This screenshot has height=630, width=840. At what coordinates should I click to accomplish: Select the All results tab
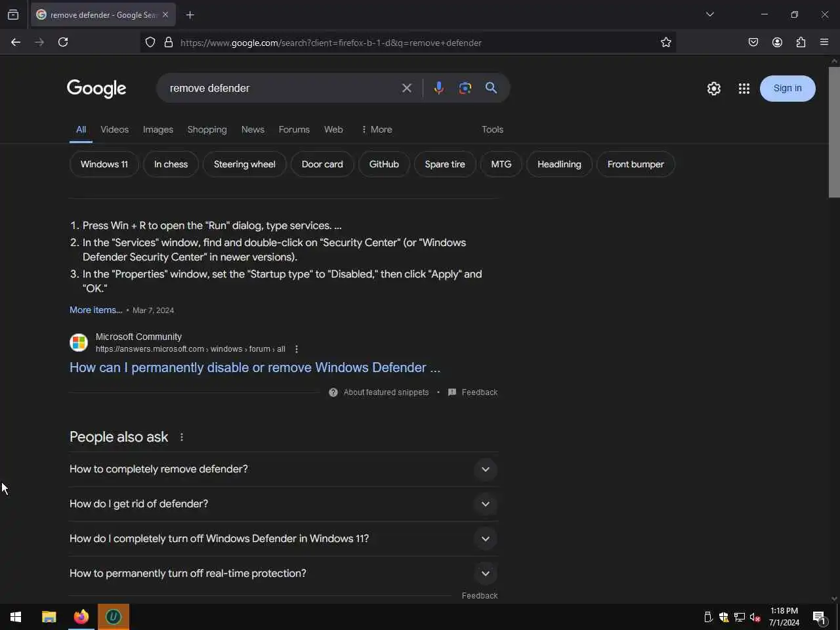coord(81,129)
